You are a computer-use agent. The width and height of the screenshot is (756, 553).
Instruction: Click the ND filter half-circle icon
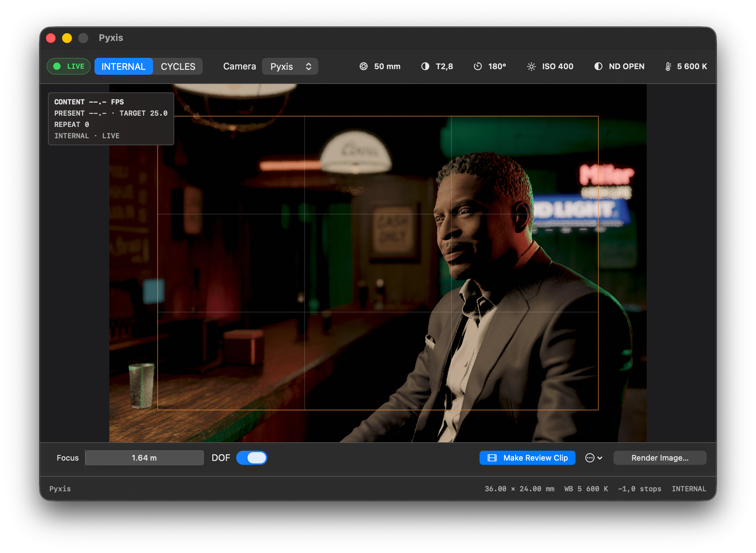click(598, 66)
